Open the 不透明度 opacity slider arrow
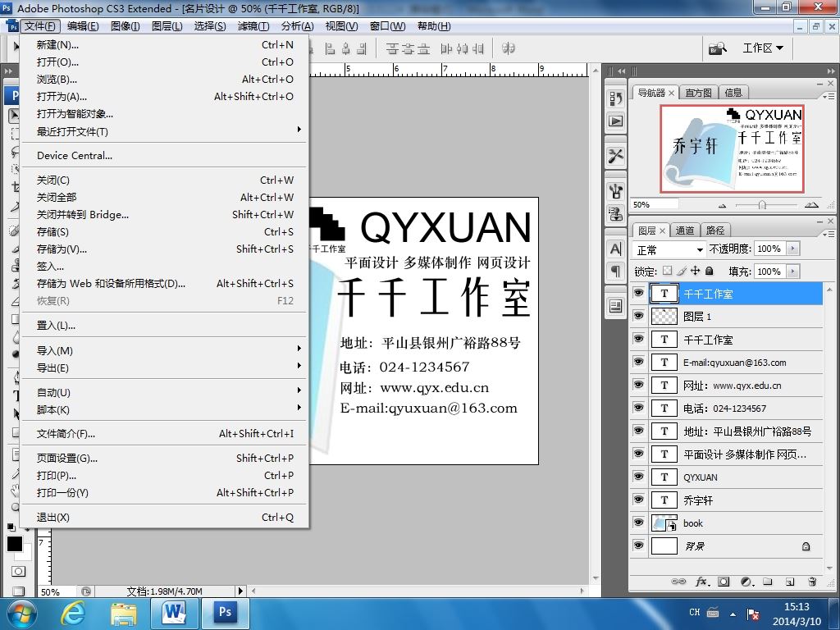The height and width of the screenshot is (630, 840). coord(793,249)
